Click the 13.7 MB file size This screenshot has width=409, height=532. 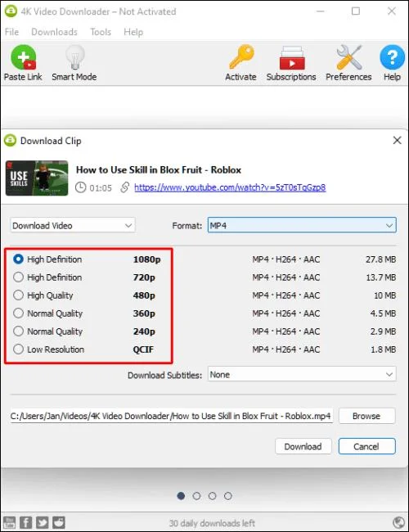380,277
